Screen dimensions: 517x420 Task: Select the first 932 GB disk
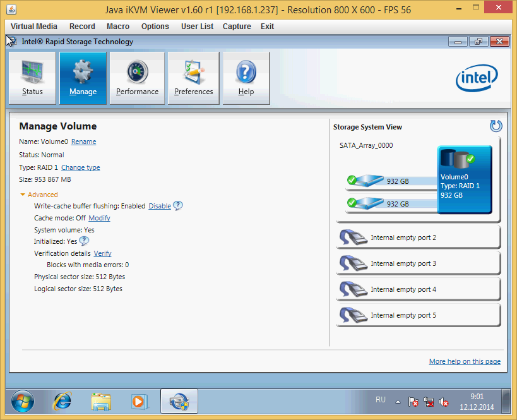tap(392, 181)
